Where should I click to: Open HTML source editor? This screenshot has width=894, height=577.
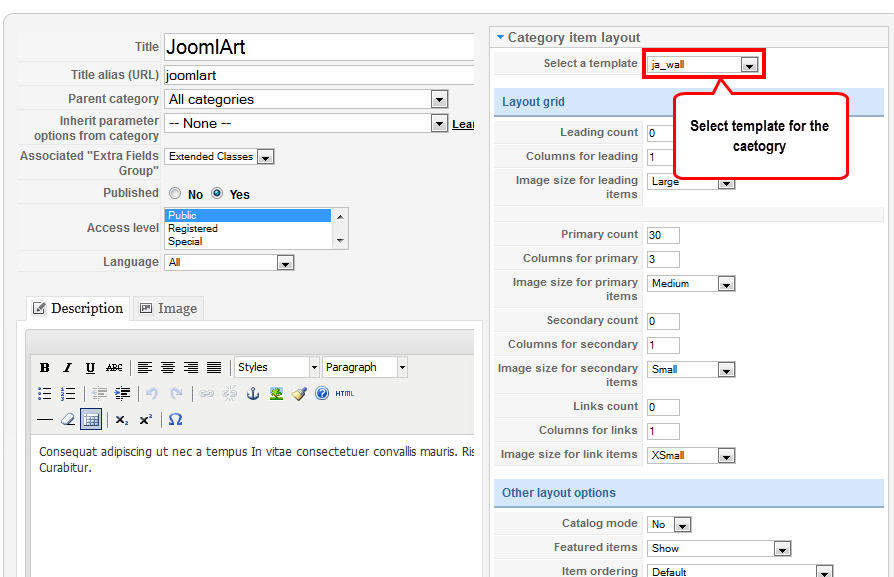click(344, 393)
